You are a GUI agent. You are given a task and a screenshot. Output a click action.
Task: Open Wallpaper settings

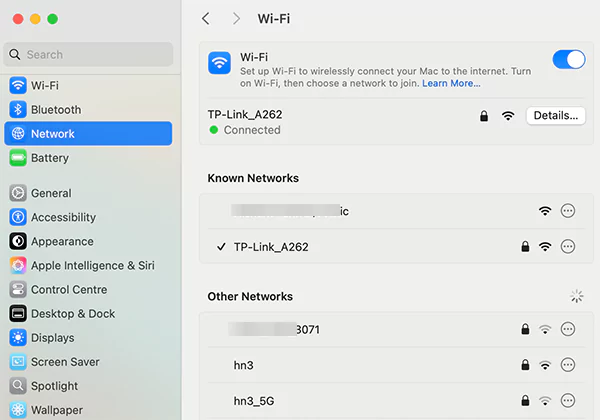[x=88, y=410]
